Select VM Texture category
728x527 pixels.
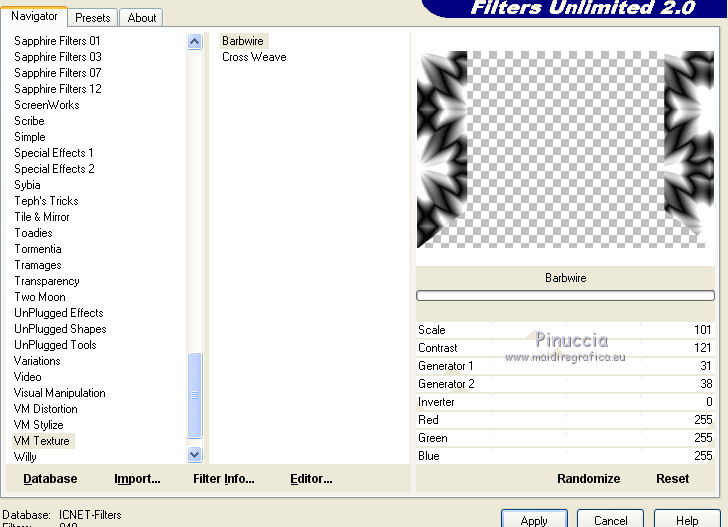pyautogui.click(x=41, y=441)
